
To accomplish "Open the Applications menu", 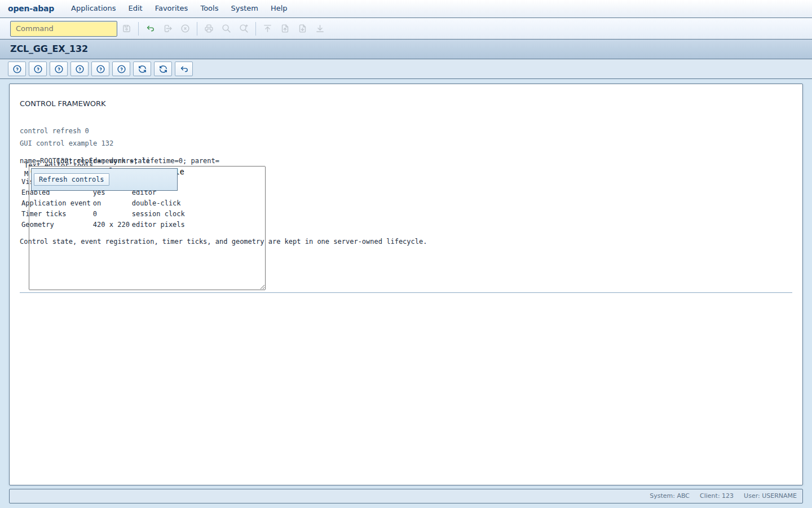I will (x=94, y=8).
